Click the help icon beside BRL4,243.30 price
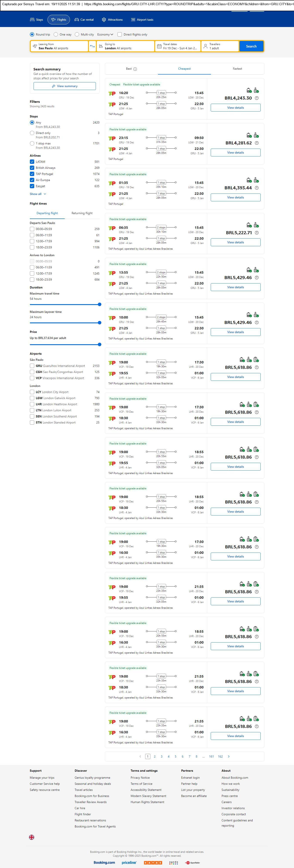Screen dimensions: 294x868 pos(257,98)
